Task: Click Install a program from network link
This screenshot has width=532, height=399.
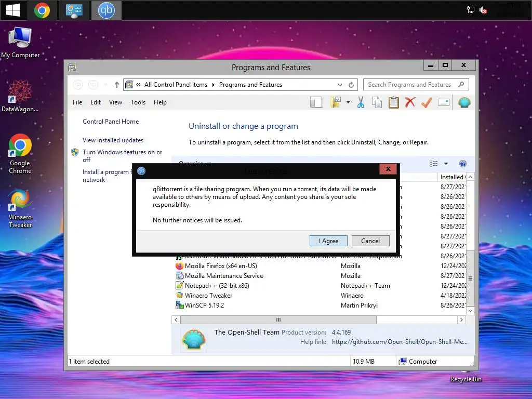Action: [x=107, y=176]
